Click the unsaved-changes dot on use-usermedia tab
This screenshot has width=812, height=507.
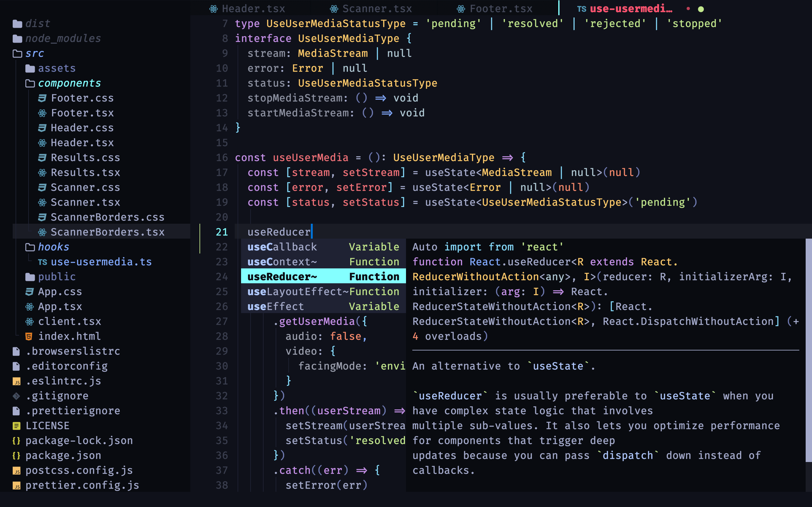689,9
